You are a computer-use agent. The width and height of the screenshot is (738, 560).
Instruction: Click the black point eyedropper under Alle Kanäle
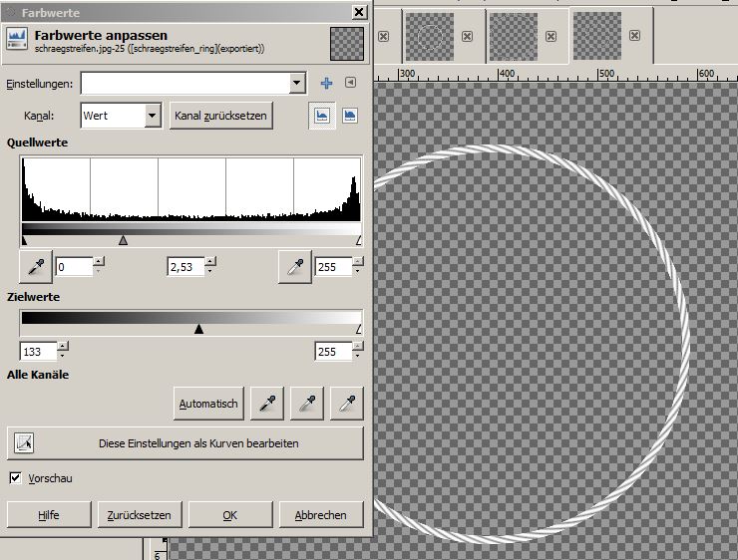click(266, 404)
